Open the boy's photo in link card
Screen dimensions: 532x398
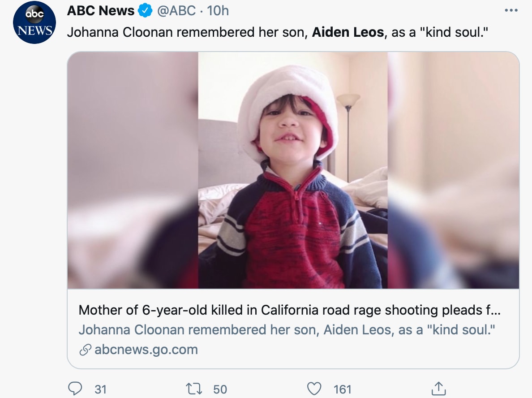(293, 170)
